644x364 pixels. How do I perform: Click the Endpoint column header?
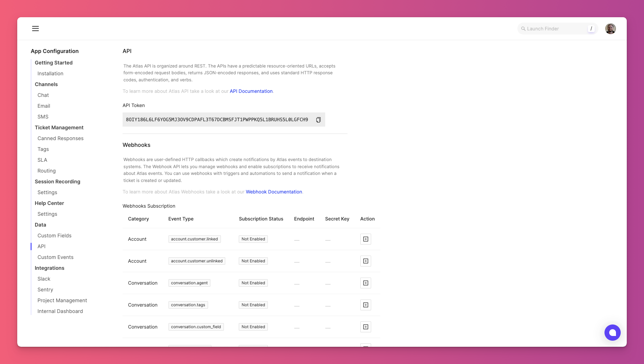pyautogui.click(x=304, y=219)
